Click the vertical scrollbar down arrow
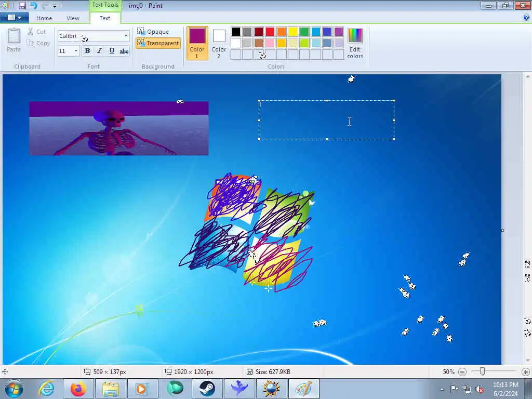 click(x=528, y=361)
